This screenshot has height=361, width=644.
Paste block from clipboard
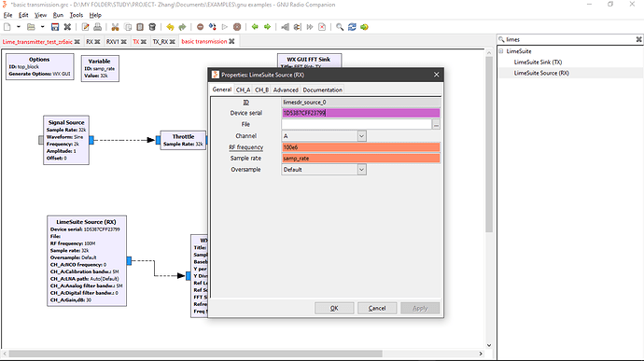point(140,27)
